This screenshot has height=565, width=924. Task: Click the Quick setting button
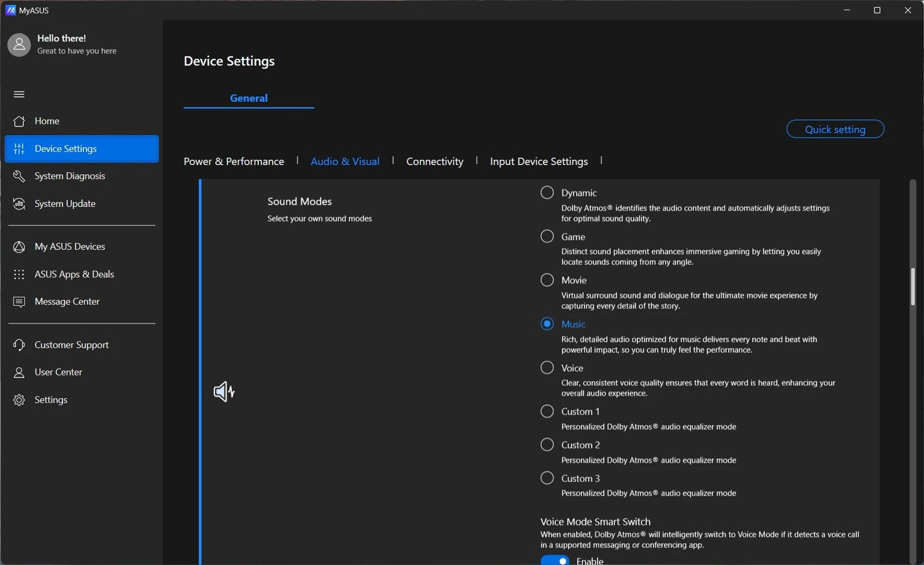[835, 129]
